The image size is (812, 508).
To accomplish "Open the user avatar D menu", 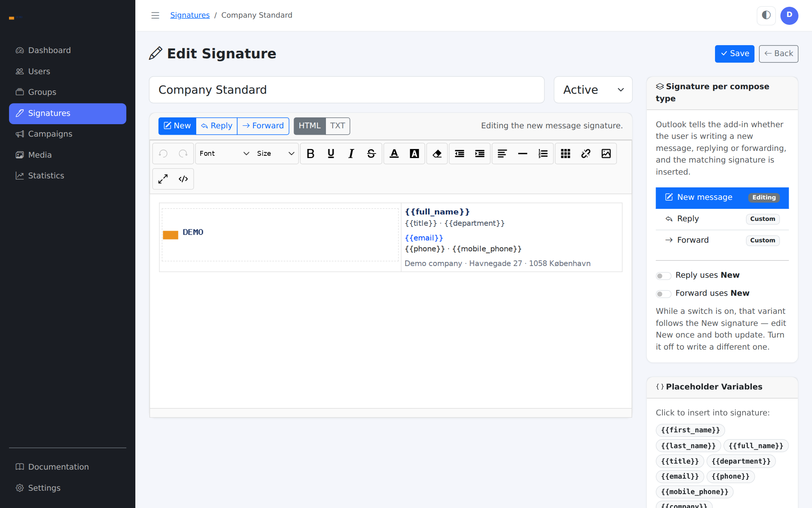I will 789,15.
